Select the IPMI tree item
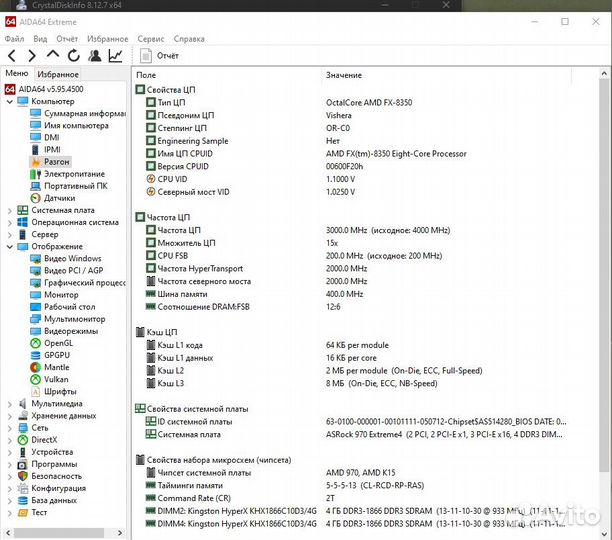The image size is (612, 540). tap(45, 149)
